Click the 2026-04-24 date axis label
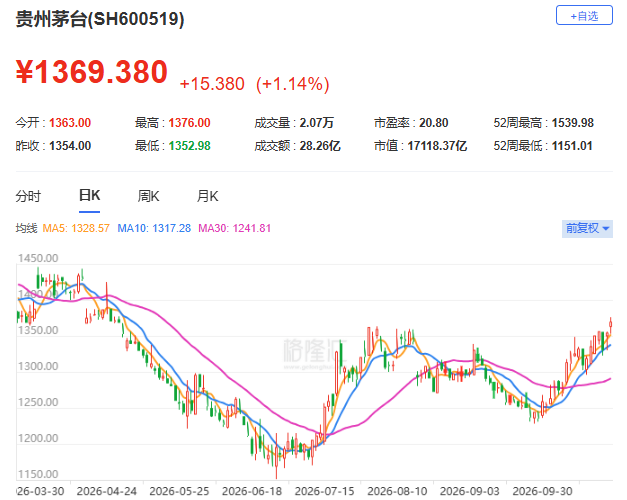This screenshot has width=627, height=500. [x=107, y=491]
